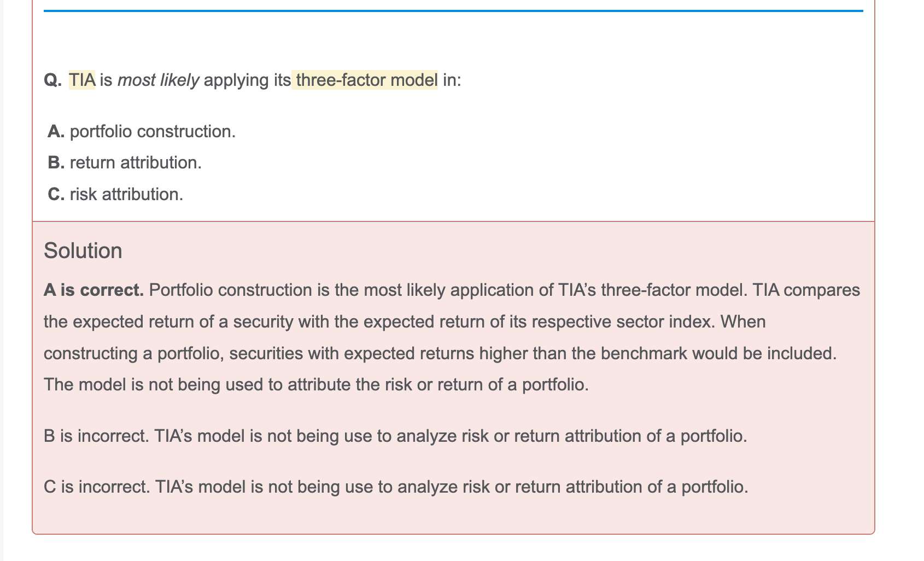Viewport: 924px width, 561px height.
Task: Click the word 'benchmark' in the solution
Action: pyautogui.click(x=644, y=353)
